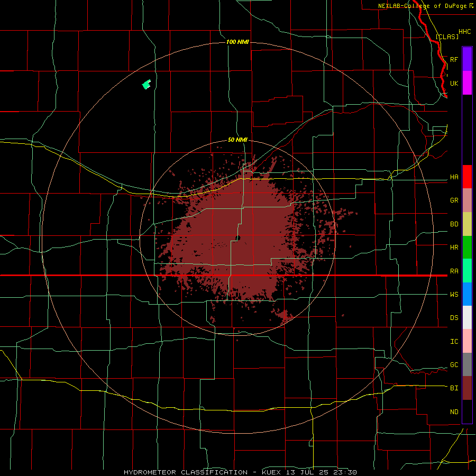The image size is (476, 476).
Task: Click the ND legend label
Action: point(454,412)
